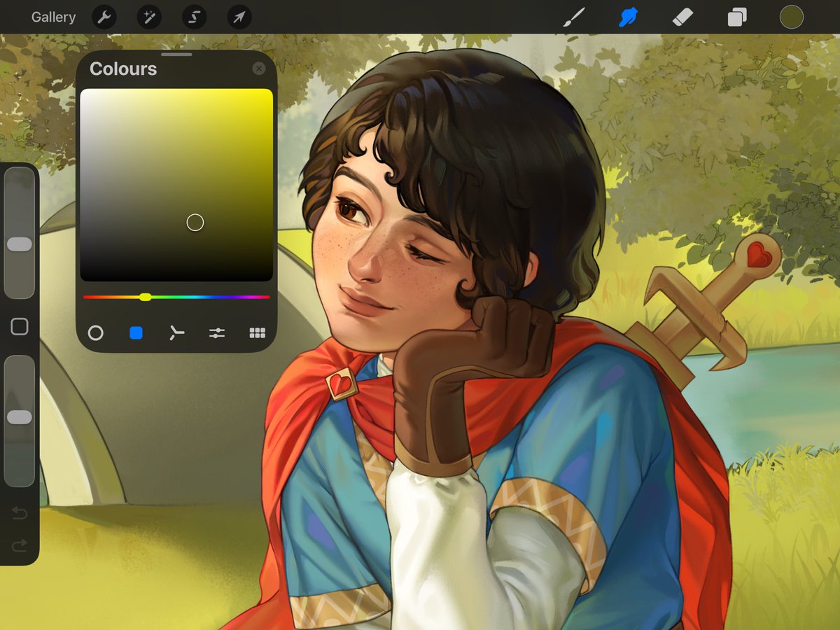Select the Eraser tool
The height and width of the screenshot is (630, 840).
[x=682, y=17]
